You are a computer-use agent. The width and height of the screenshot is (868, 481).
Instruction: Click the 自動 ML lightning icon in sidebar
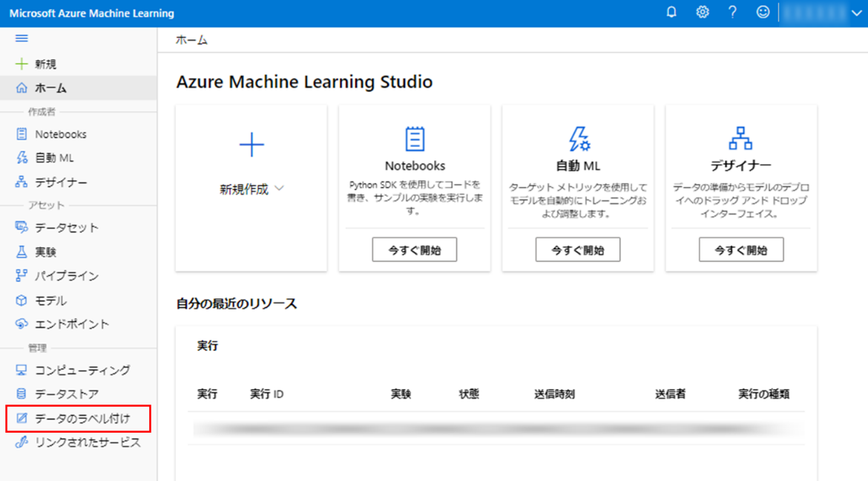tap(22, 158)
